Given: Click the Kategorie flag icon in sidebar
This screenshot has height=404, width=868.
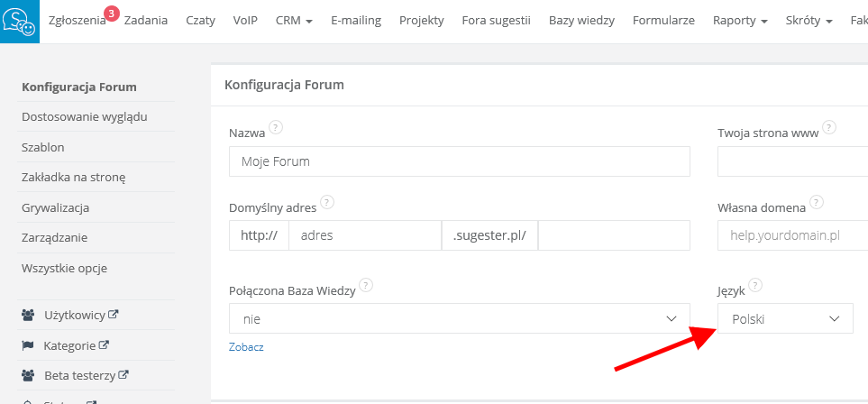Looking at the screenshot, I should tap(27, 345).
